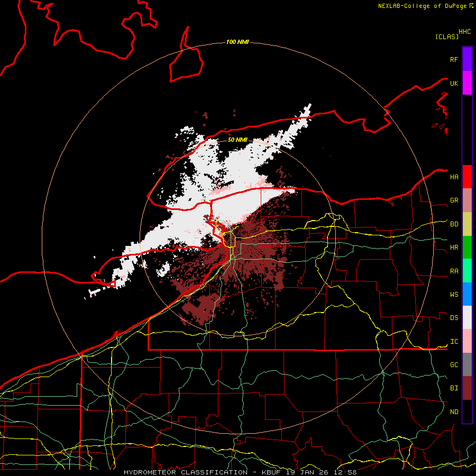
Task: Select the GR legend color block
Action: tap(467, 200)
